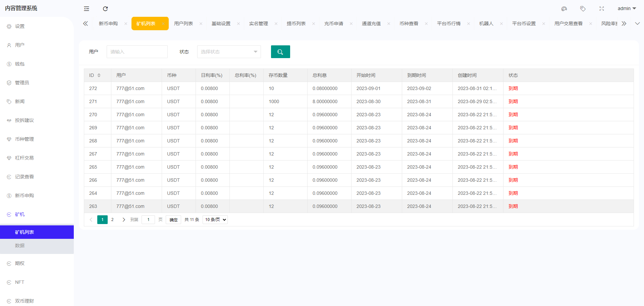The height and width of the screenshot is (306, 644).
Task: Open the NFT section in sidebar
Action: pos(19,282)
